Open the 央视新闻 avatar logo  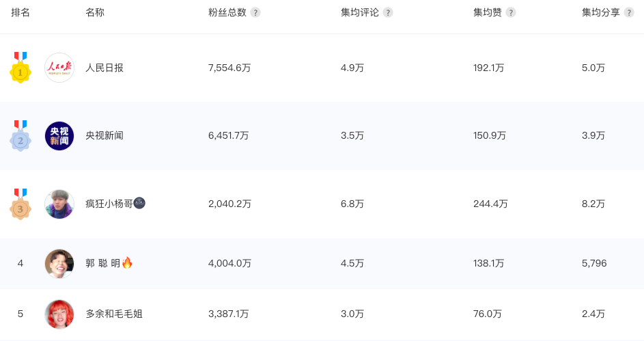click(59, 136)
